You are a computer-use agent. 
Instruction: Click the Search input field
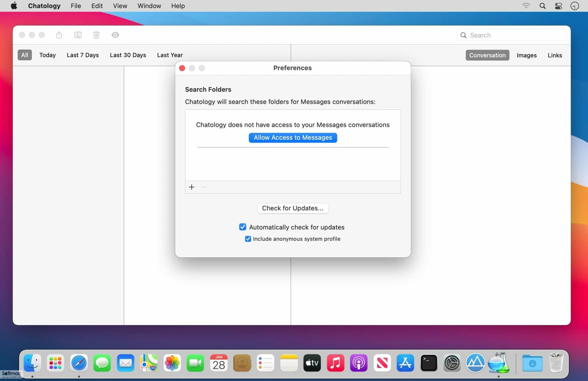(512, 35)
